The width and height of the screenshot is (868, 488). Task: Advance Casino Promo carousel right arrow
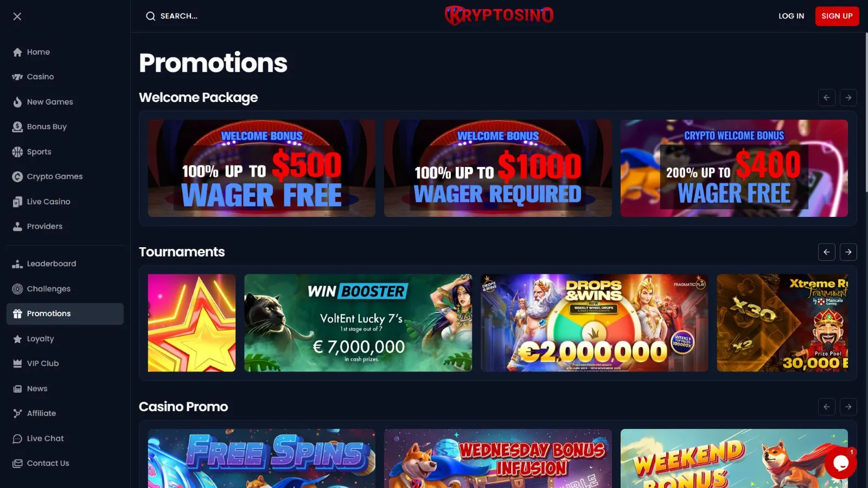(x=848, y=407)
